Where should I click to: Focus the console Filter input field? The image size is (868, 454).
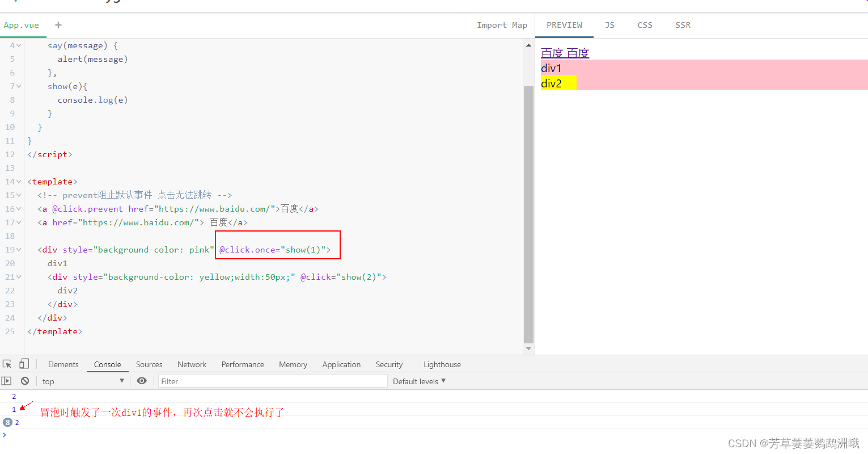(273, 381)
